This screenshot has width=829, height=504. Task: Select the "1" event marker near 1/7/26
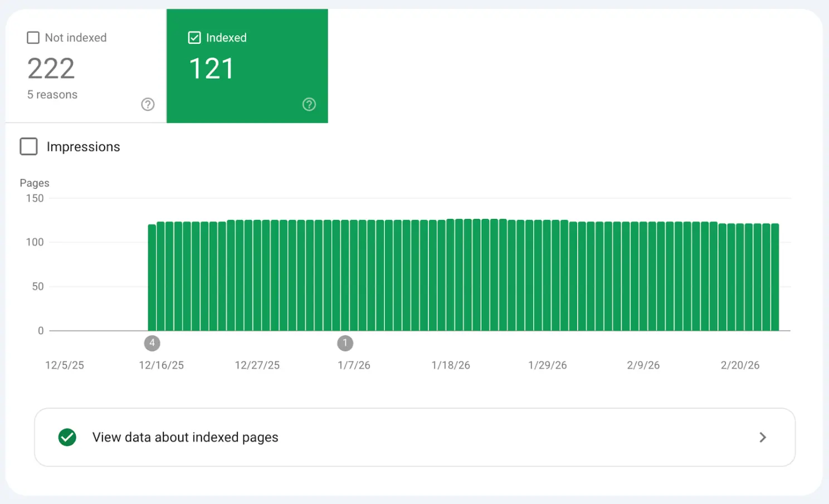345,343
